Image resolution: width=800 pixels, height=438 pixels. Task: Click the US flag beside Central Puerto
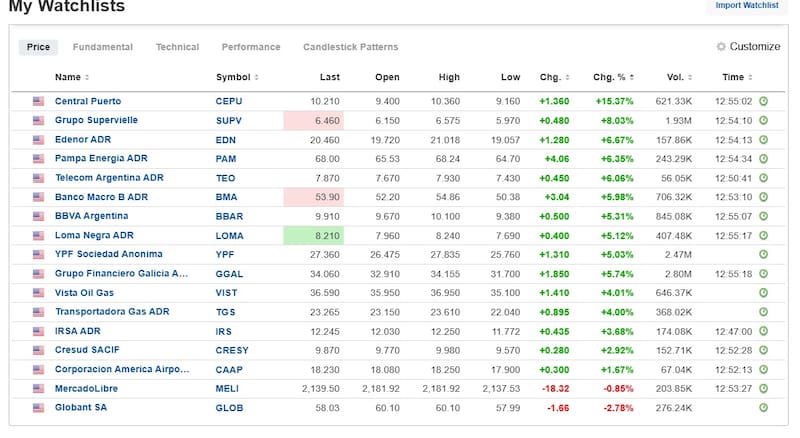[39, 101]
